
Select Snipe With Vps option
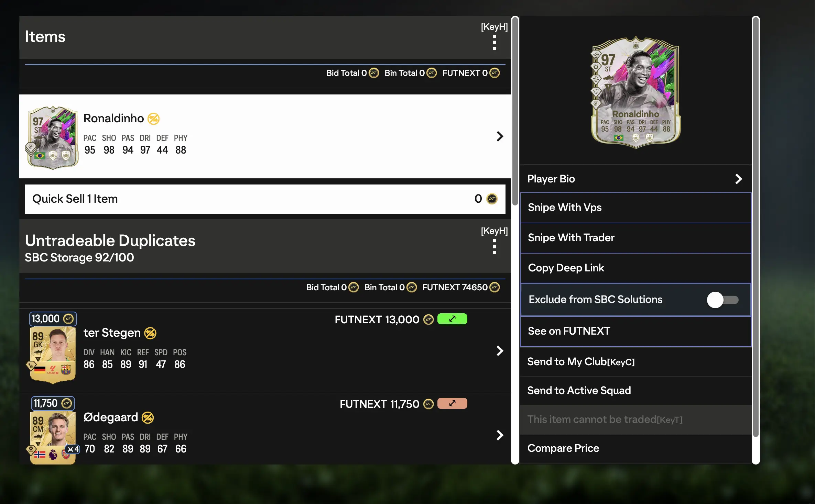coord(635,208)
